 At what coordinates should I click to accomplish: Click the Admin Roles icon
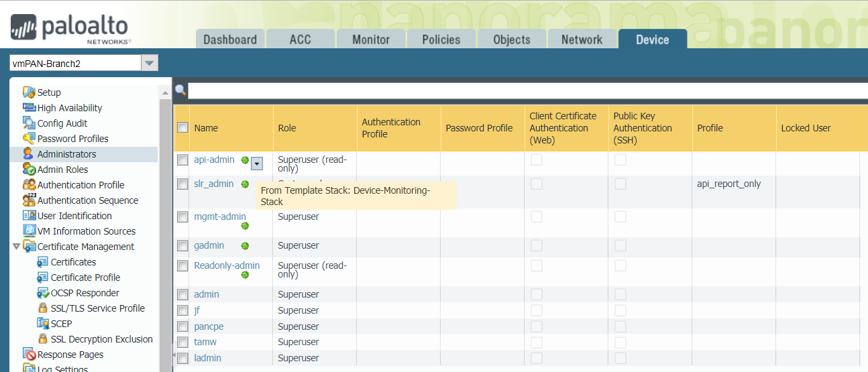point(29,170)
